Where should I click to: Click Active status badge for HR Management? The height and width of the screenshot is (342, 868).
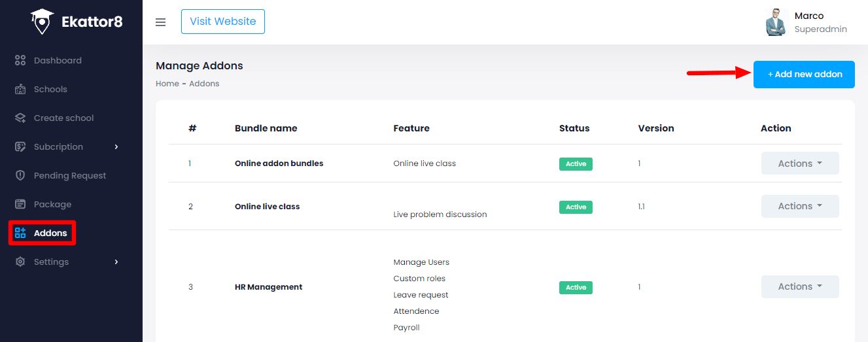(576, 287)
